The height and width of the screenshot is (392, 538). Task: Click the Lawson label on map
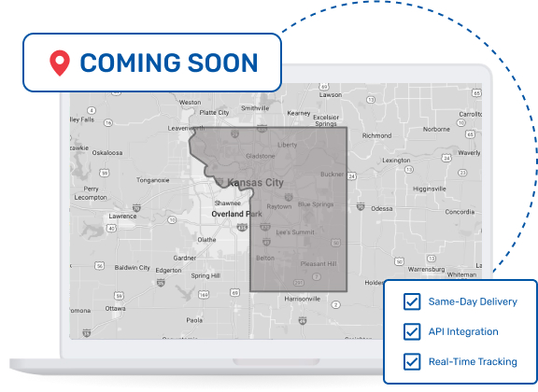[x=331, y=94]
